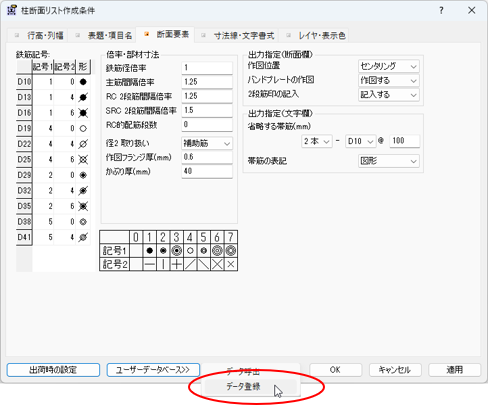This screenshot has width=490, height=410.
Task: Open the レイヤ・表示色 tab
Action: (x=314, y=35)
